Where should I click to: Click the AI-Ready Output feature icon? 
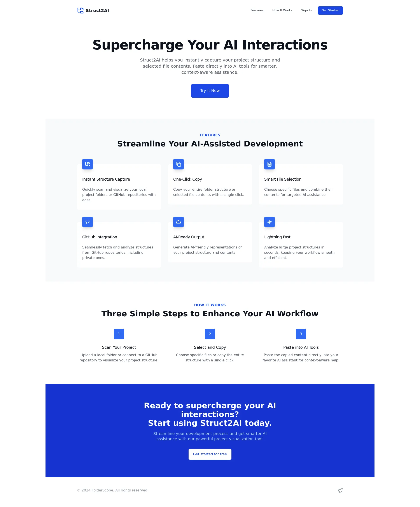pos(178,222)
